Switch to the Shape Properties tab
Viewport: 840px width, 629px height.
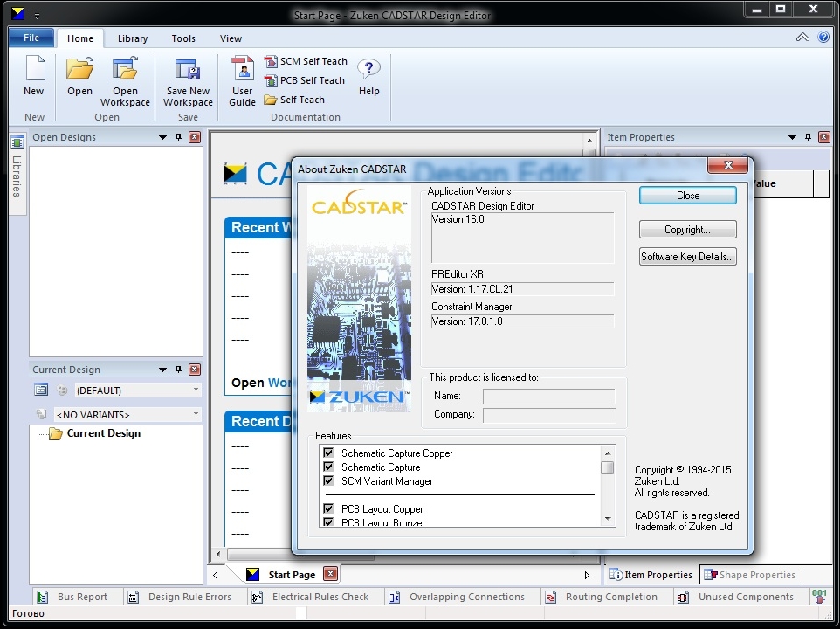(750, 574)
